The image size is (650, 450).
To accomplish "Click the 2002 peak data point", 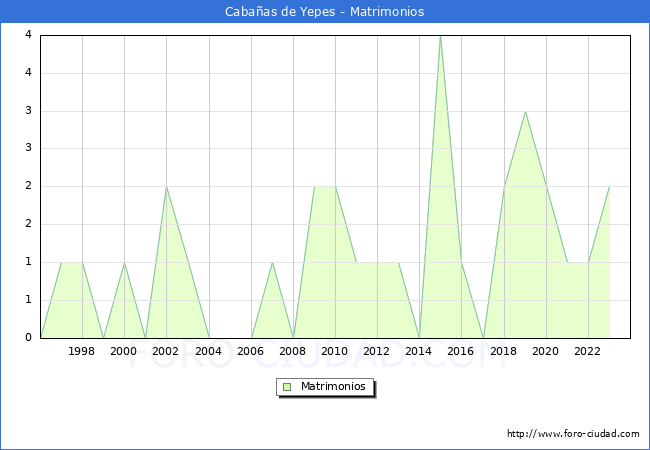I will [x=166, y=187].
